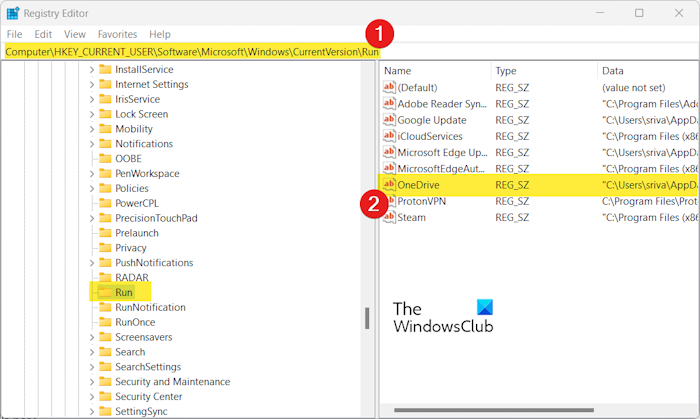Image resolution: width=700 pixels, height=419 pixels.
Task: Click the registry path address bar
Action: pyautogui.click(x=350, y=52)
